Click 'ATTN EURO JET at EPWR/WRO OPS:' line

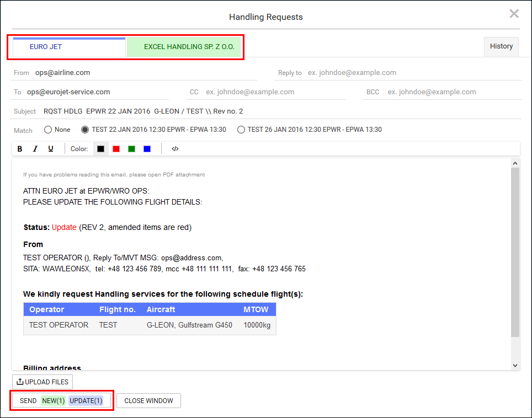click(x=86, y=191)
